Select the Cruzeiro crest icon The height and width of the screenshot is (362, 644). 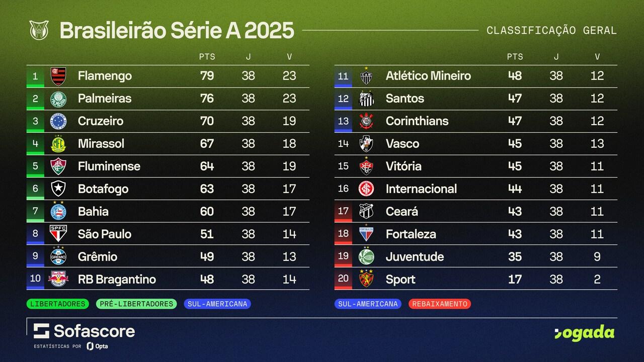(x=58, y=121)
